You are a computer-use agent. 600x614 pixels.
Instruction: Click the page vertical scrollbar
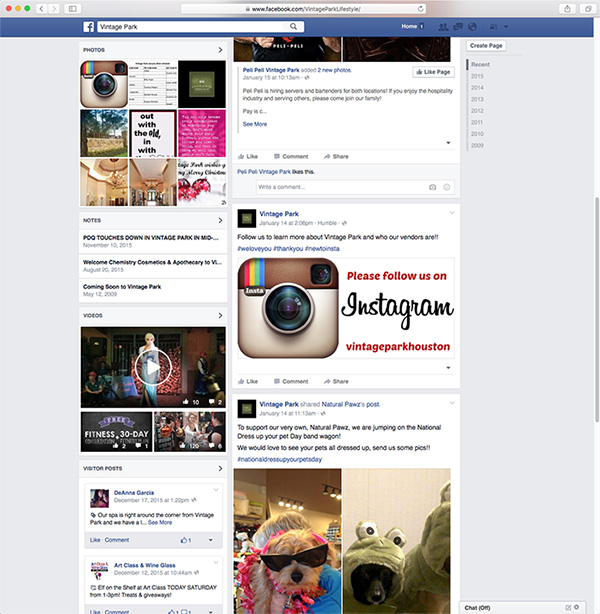click(x=597, y=309)
